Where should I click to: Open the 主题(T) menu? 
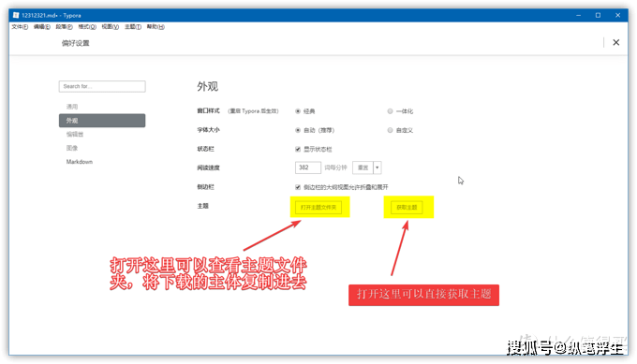tap(133, 27)
